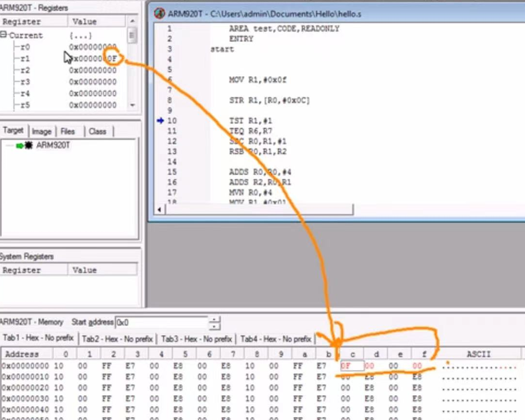Open memory Tab3 - Hex - No prefix
The width and height of the screenshot is (525, 420).
pos(197,339)
